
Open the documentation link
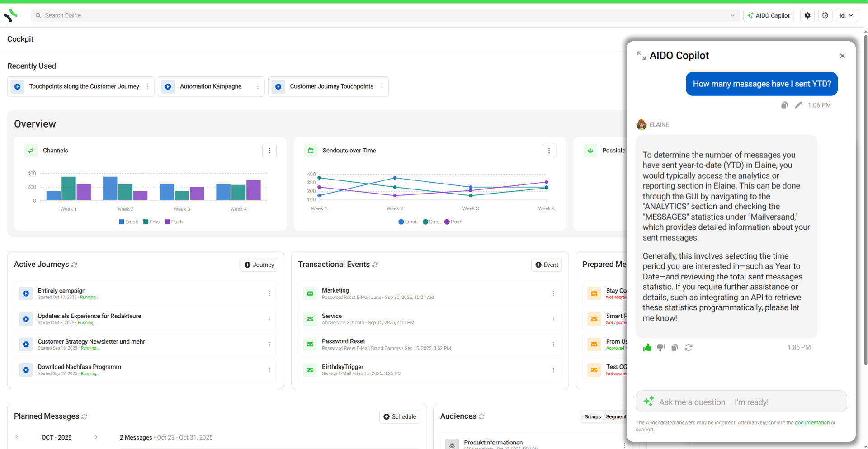point(812,423)
